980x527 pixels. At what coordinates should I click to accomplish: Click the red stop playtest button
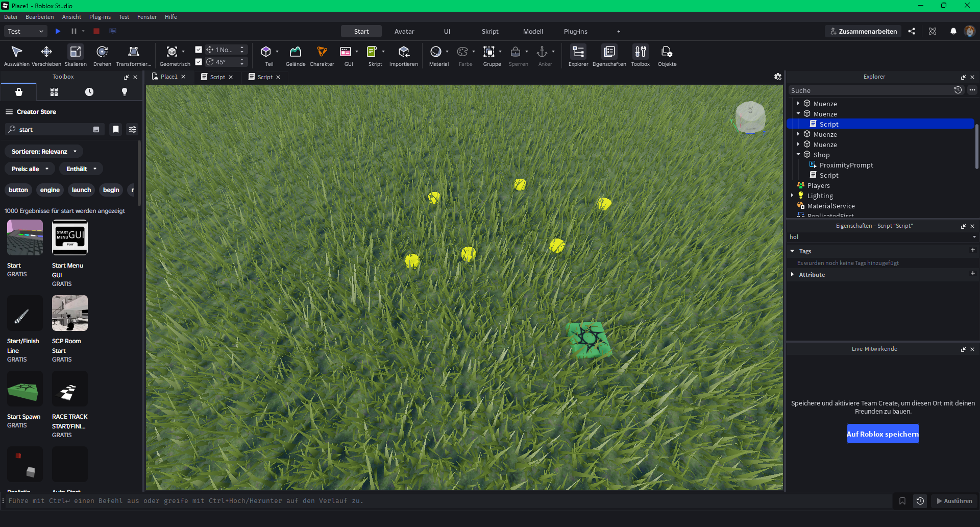tap(96, 31)
